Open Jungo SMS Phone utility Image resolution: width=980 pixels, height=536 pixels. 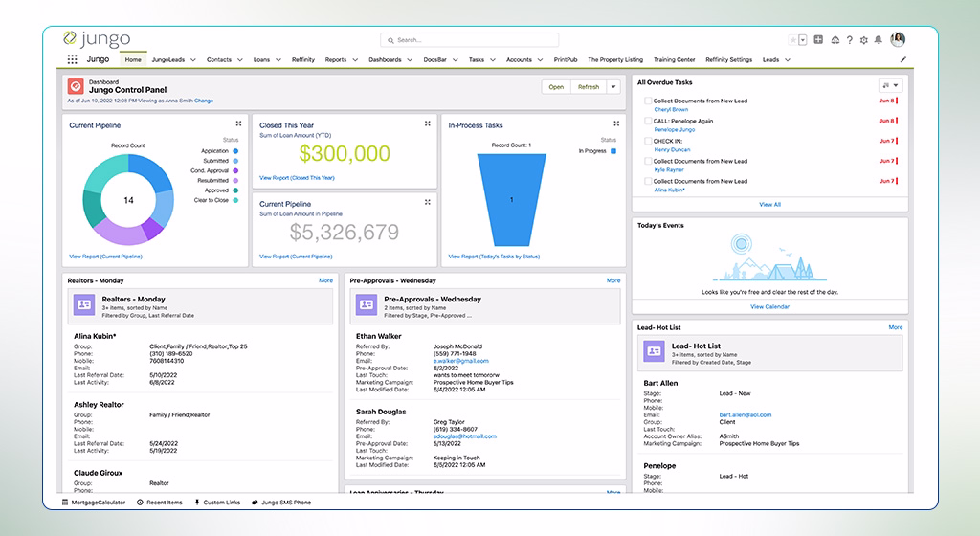coord(281,502)
